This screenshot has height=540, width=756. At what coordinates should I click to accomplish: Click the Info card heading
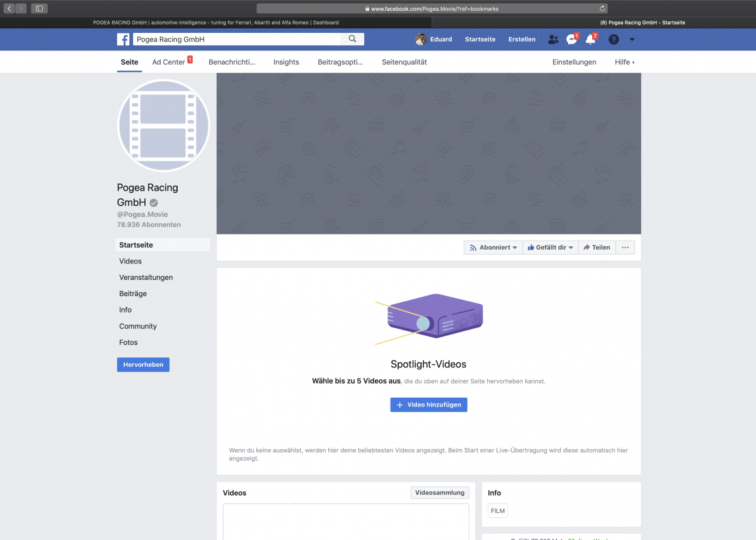495,493
